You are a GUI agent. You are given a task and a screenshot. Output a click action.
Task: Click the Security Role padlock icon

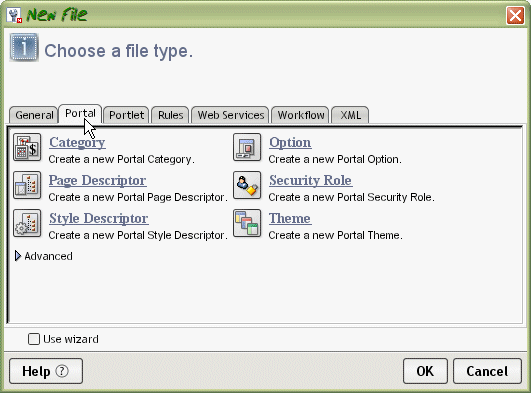tap(247, 185)
